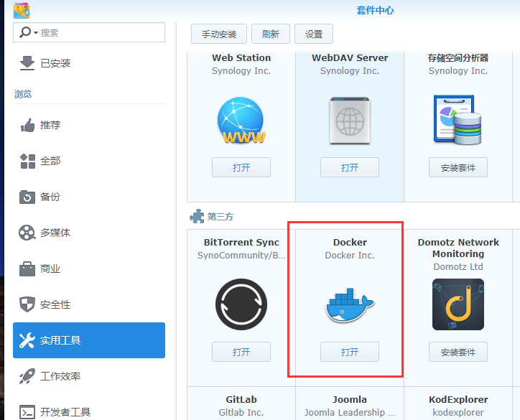The image size is (520, 420).
Task: Focus the 搜索 search input field
Action: (x=89, y=32)
